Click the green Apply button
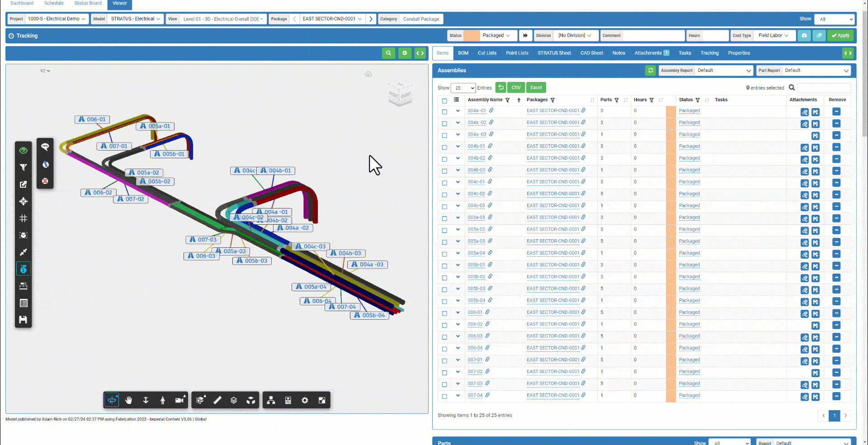The width and height of the screenshot is (868, 445). pos(840,35)
